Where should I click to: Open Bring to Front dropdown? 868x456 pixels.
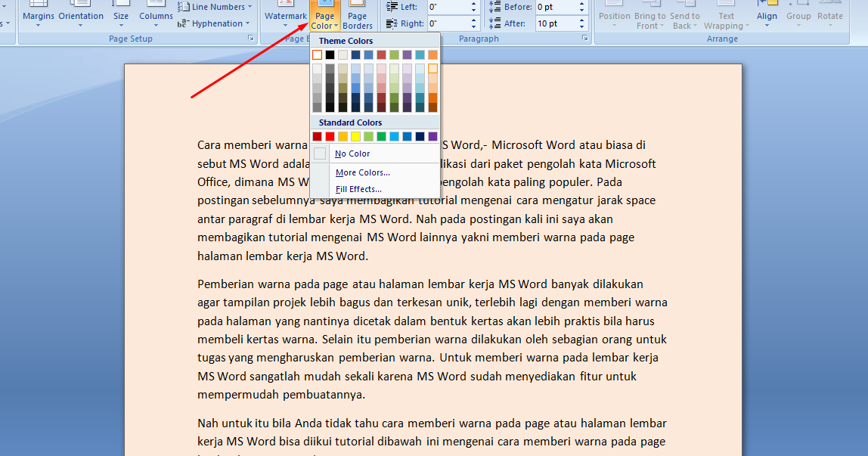coord(650,16)
